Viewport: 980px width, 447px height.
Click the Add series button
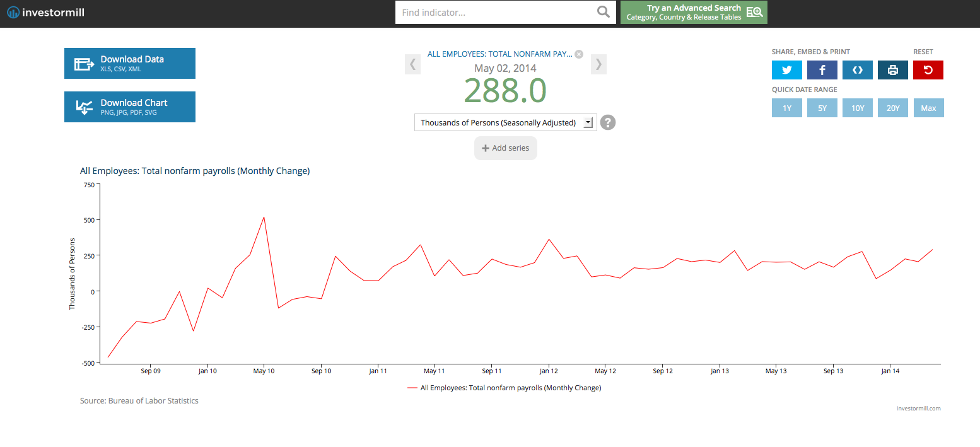click(505, 148)
